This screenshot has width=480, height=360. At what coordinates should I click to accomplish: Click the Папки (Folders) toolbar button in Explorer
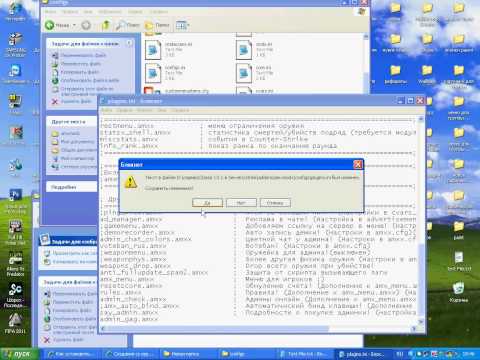point(157,25)
